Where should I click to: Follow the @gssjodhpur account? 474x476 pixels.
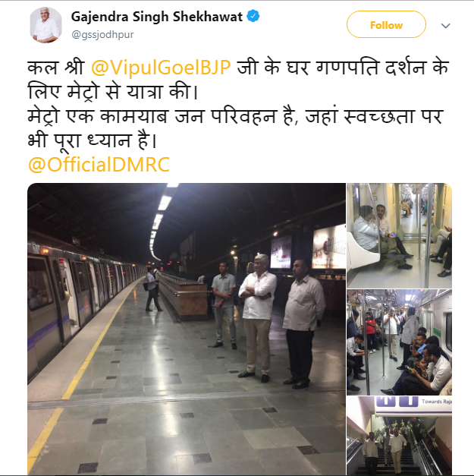pyautogui.click(x=386, y=24)
